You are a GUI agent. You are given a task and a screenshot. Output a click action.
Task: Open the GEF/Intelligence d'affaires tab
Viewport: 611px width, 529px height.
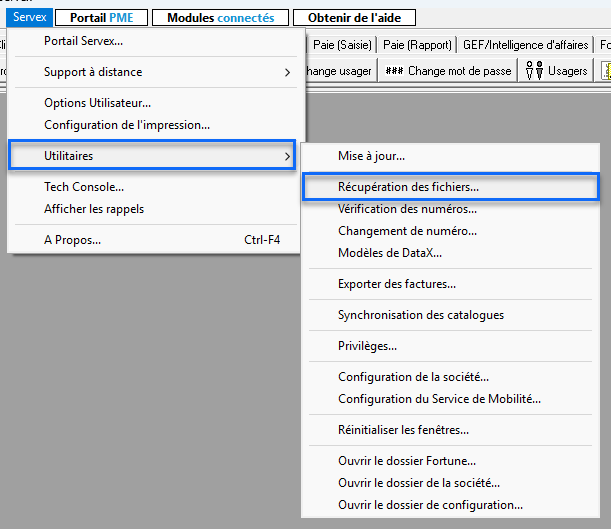coord(526,44)
